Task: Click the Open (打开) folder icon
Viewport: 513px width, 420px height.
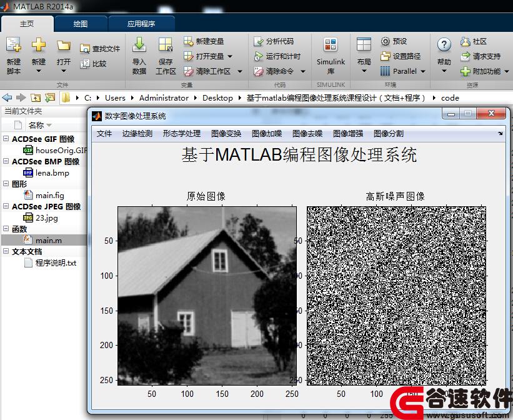Action: pyautogui.click(x=64, y=46)
